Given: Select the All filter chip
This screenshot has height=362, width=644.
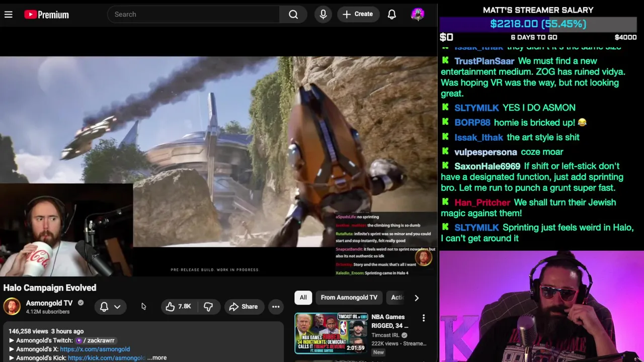Looking at the screenshot, I should pyautogui.click(x=303, y=298).
